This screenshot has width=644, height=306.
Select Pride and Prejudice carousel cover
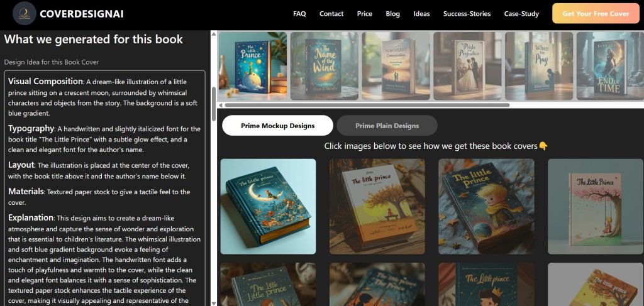coord(467,65)
